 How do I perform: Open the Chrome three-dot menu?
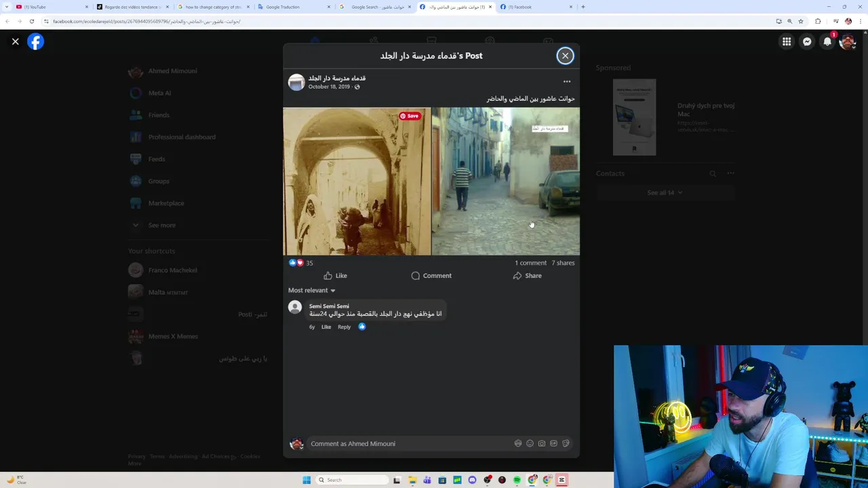point(860,21)
